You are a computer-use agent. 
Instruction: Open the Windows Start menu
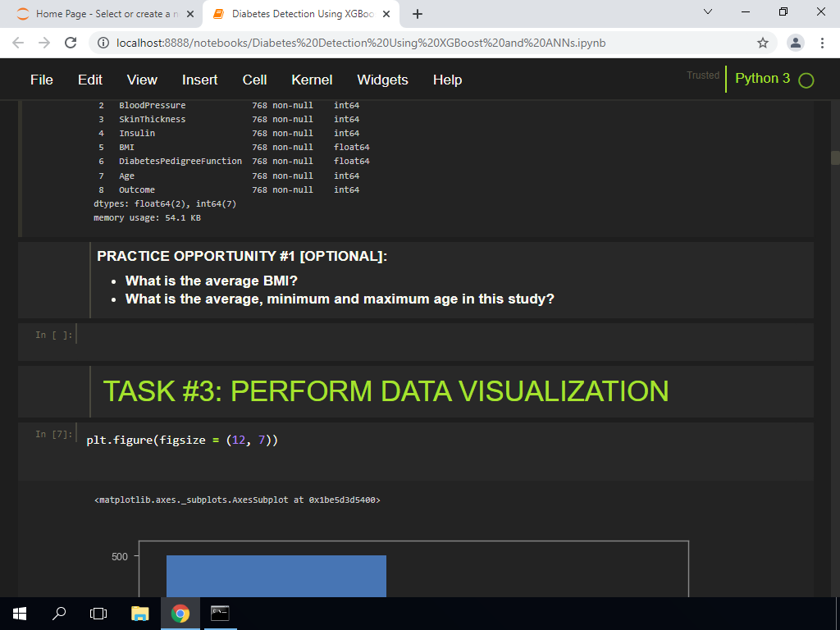click(x=20, y=614)
